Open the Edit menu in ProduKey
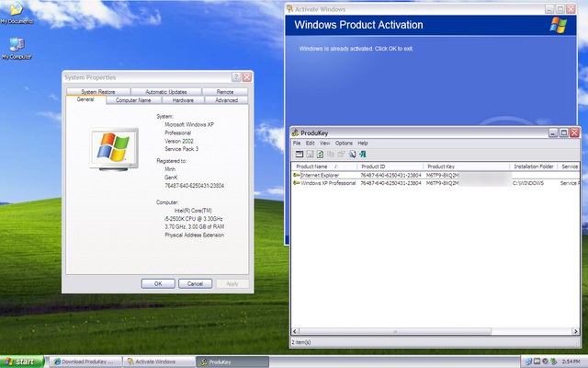 311,144
